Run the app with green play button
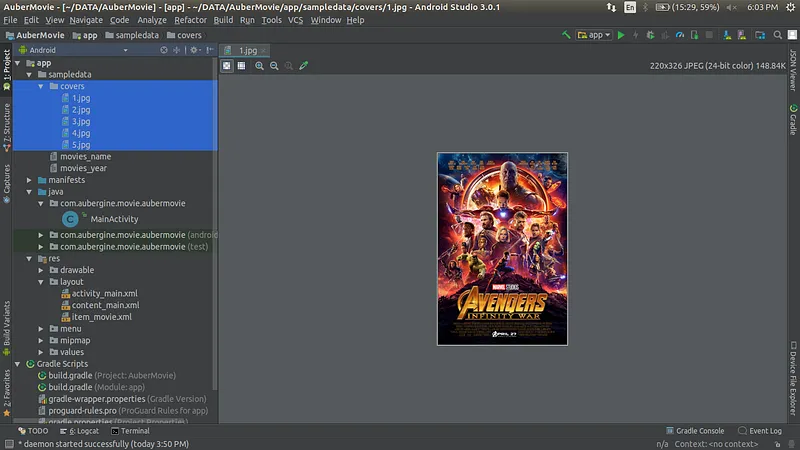 tap(621, 35)
